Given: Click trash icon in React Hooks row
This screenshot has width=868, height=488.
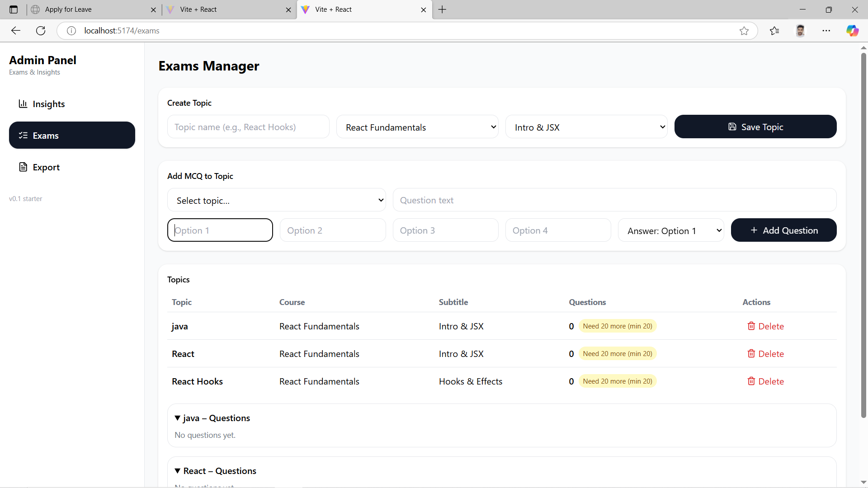Looking at the screenshot, I should [x=751, y=381].
